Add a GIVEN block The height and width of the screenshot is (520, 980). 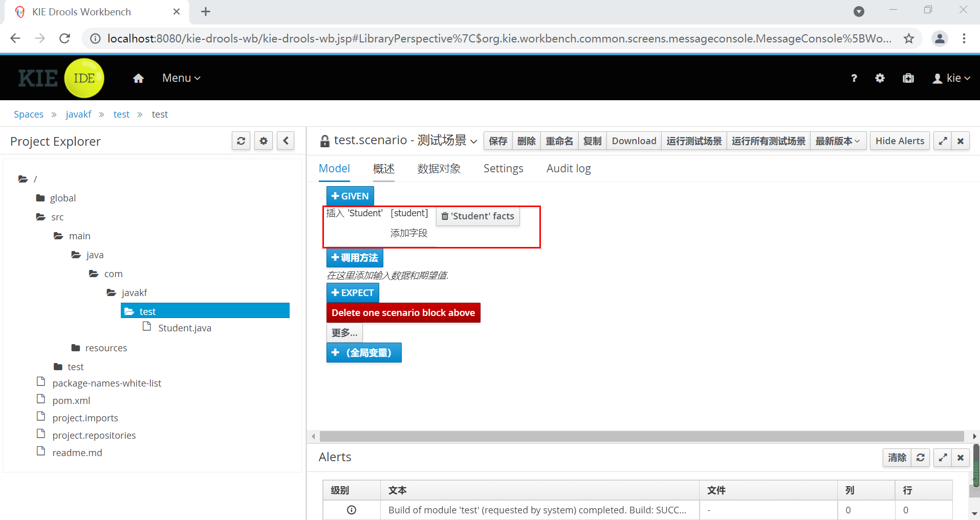(x=350, y=196)
